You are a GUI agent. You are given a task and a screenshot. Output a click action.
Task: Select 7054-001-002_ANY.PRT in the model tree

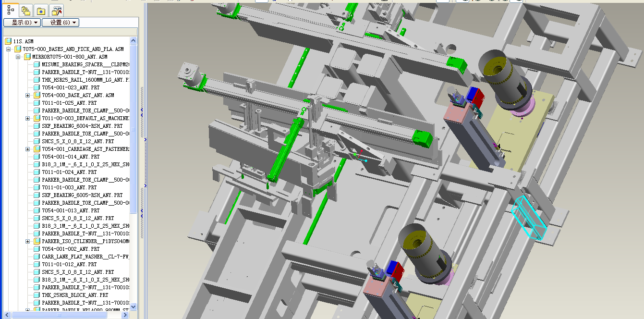click(x=71, y=249)
